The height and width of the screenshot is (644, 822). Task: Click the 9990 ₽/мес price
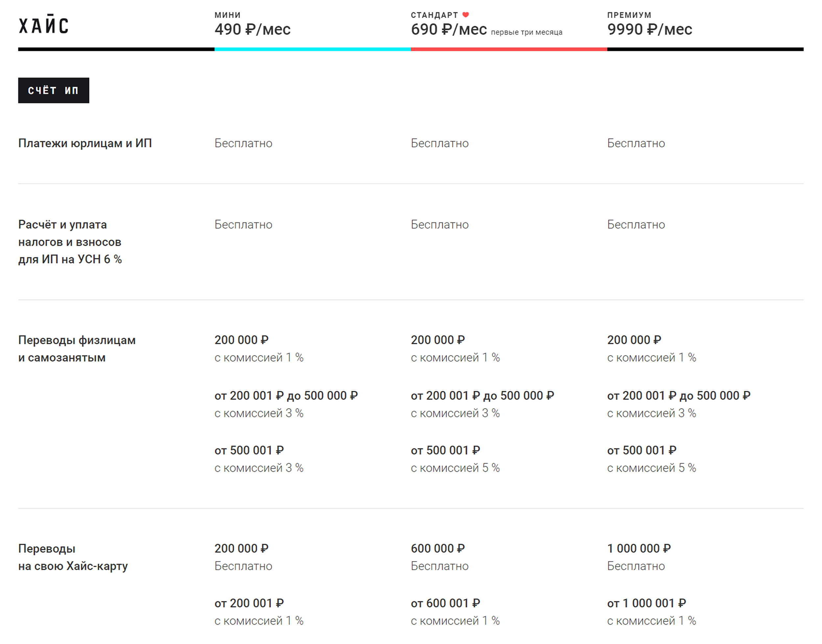[x=649, y=29]
